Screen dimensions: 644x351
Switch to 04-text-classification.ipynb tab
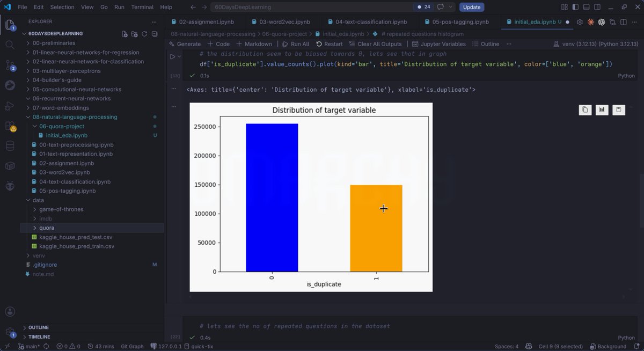pos(371,22)
